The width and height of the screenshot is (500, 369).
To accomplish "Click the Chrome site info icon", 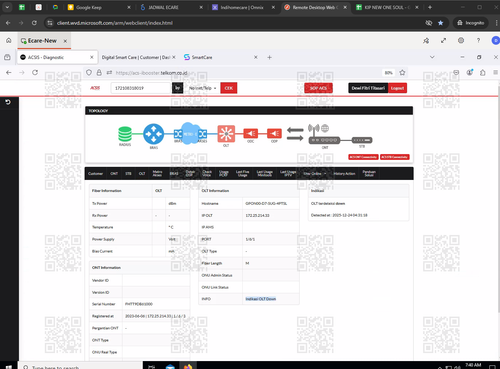I will (50, 23).
